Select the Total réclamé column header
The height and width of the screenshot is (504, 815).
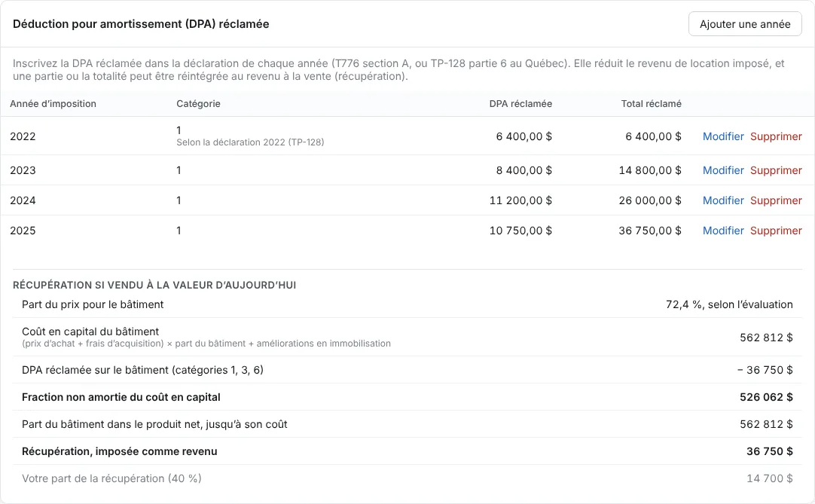tap(651, 103)
